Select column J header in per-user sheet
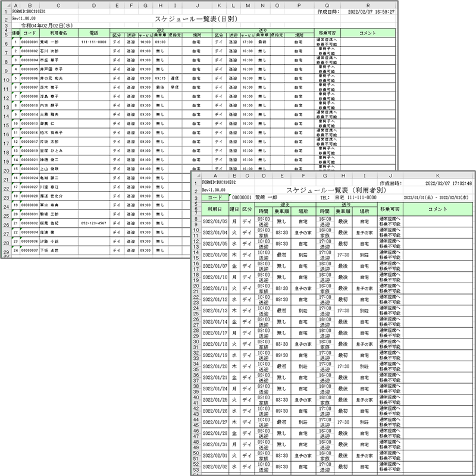Viewport: 476px width, 476px height. pos(390,176)
